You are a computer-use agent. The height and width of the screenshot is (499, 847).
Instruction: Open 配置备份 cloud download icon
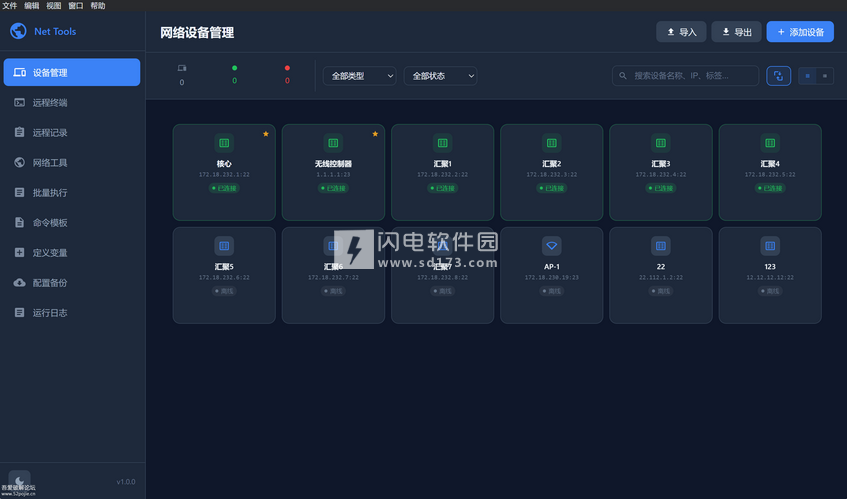[20, 283]
